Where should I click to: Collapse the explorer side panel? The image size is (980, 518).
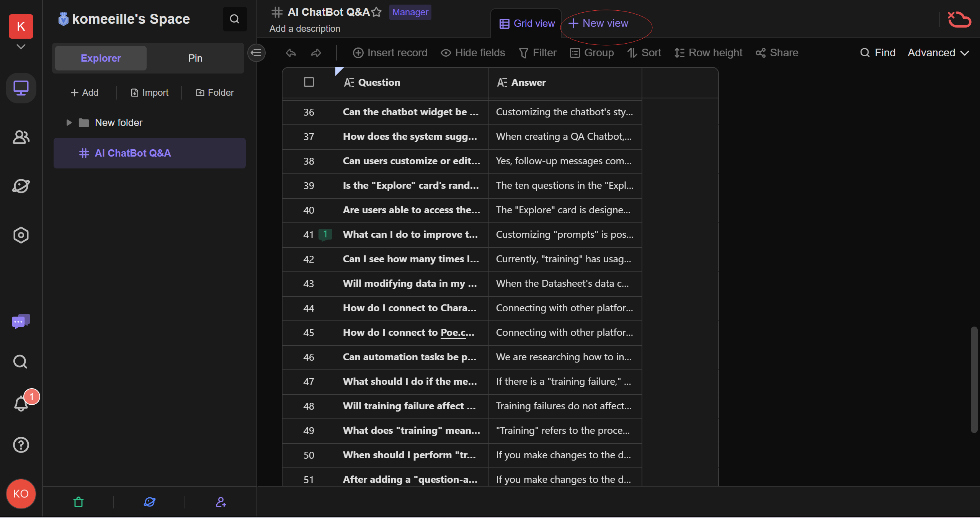point(256,53)
